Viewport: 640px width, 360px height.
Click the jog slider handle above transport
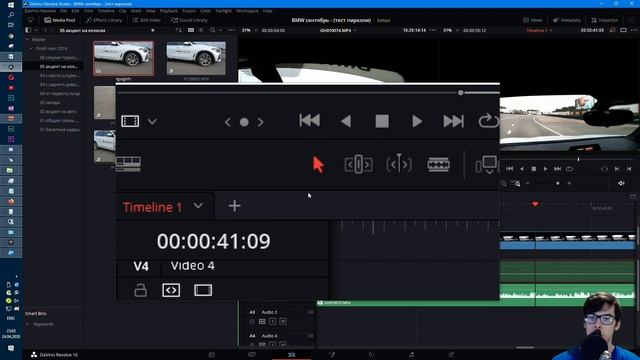click(x=460, y=93)
